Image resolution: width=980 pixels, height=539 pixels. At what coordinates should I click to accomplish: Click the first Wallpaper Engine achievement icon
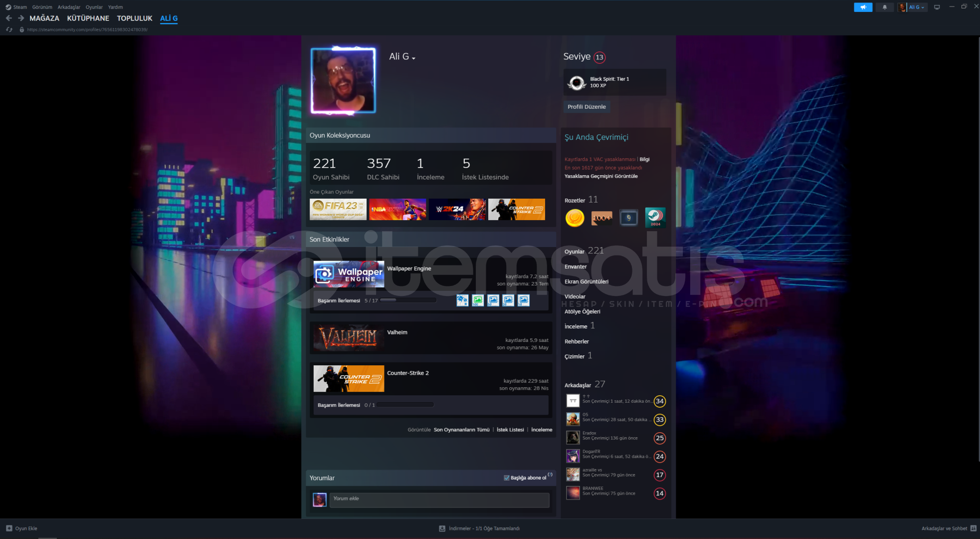coord(462,300)
